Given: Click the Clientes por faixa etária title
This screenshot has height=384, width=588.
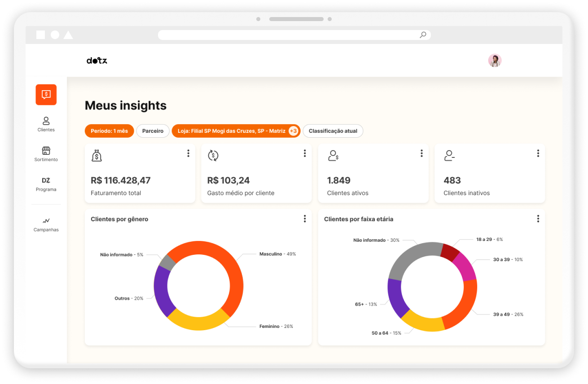Looking at the screenshot, I should 359,219.
